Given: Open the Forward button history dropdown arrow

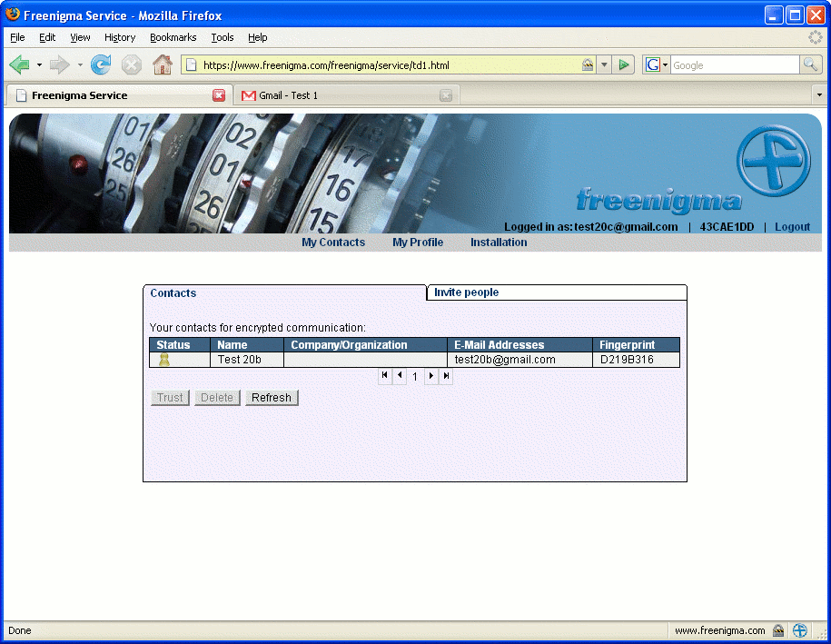Looking at the screenshot, I should pos(80,65).
